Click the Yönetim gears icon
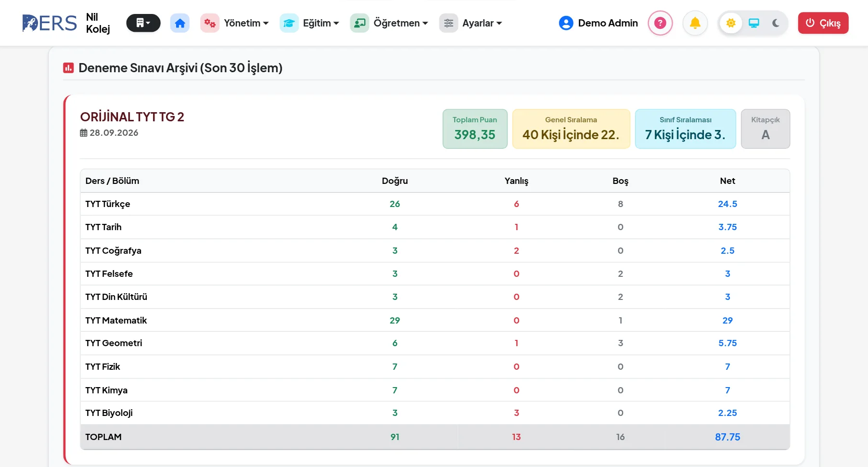This screenshot has height=467, width=868. point(209,23)
